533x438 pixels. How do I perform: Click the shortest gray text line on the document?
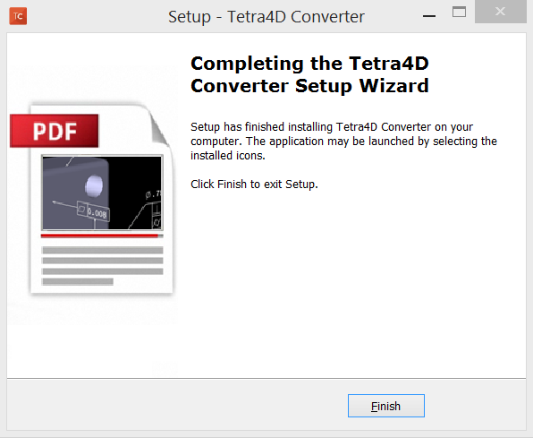tap(78, 281)
